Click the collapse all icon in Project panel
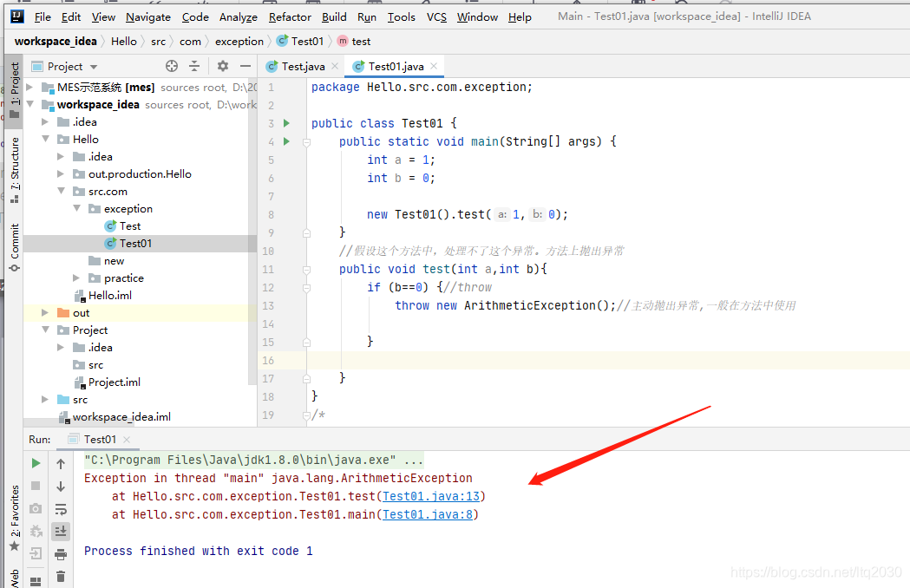Viewport: 910px width, 588px height. pos(194,66)
